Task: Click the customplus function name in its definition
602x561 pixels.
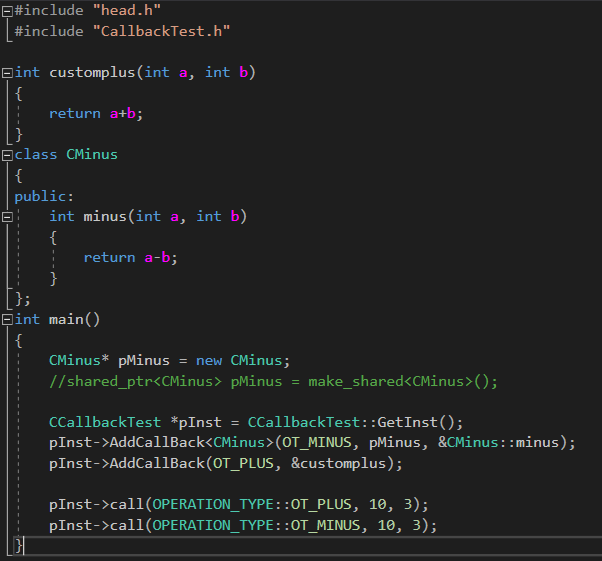Action: (x=92, y=73)
